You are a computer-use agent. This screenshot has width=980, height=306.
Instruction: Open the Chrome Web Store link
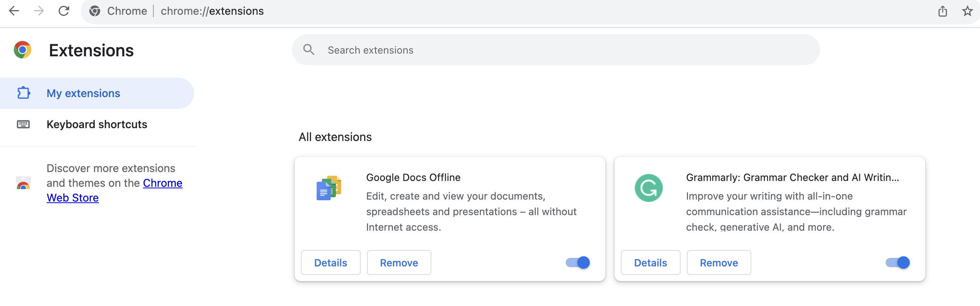162,183
